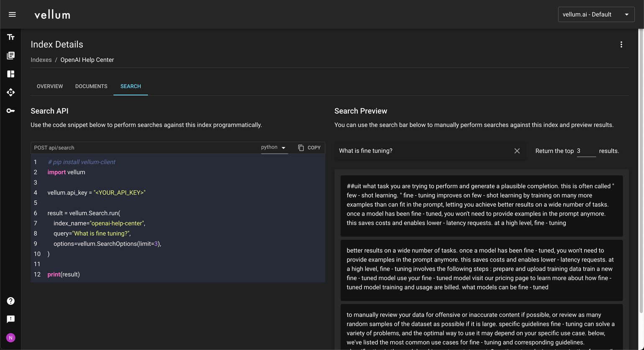The height and width of the screenshot is (350, 644).
Task: Click the '<YOUR_API_KEY>' string in code
Action: [x=120, y=193]
